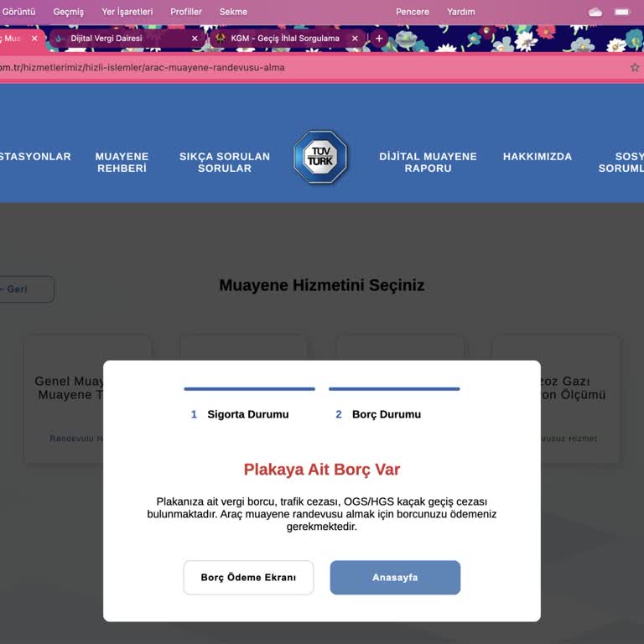Click the address bar URL

tap(142, 67)
